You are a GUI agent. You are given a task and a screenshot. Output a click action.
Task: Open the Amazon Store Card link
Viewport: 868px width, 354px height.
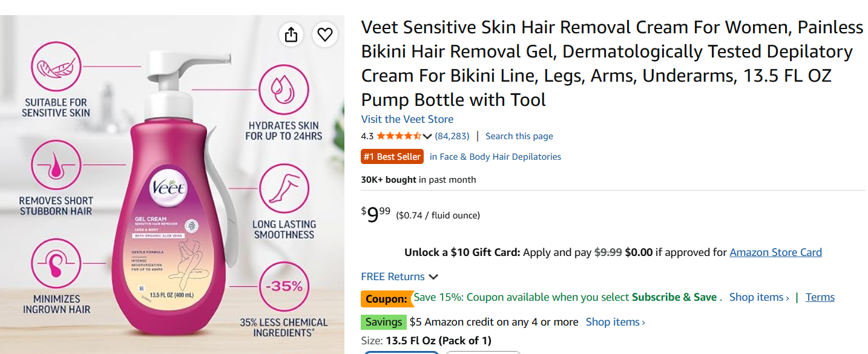(776, 252)
